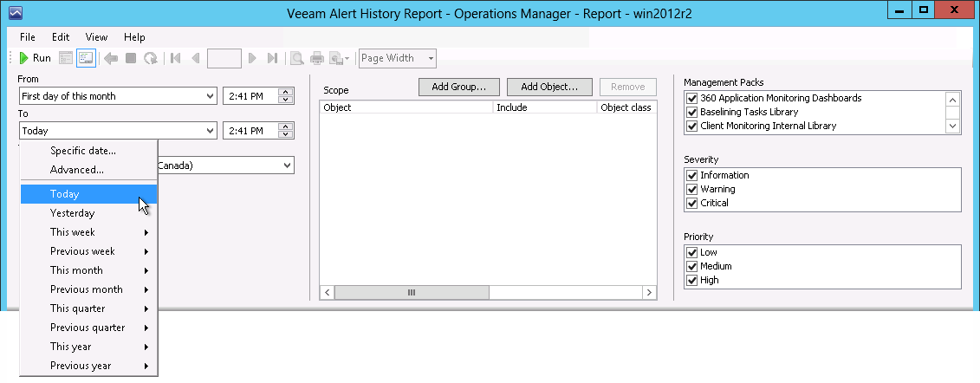Click the Include column header
Viewport: 980px width, 383px height.
point(545,107)
